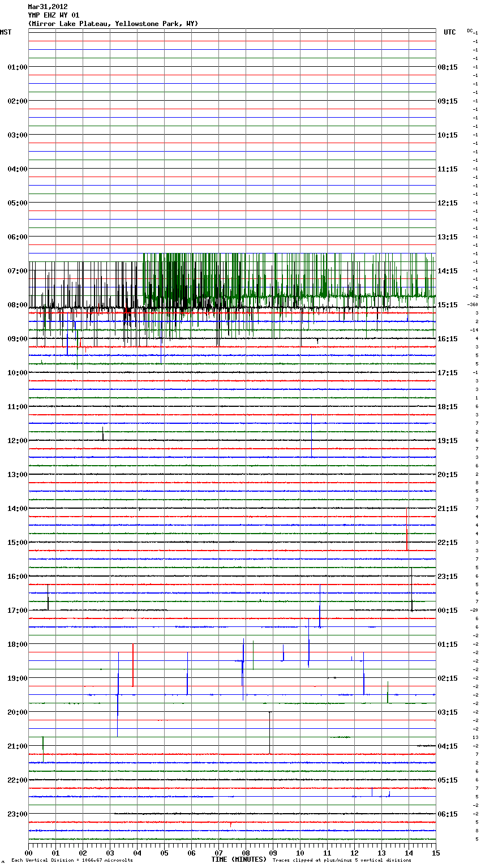Click the DC offset value '-14'
Image resolution: width=481 pixels, height=868 pixels.
(474, 330)
